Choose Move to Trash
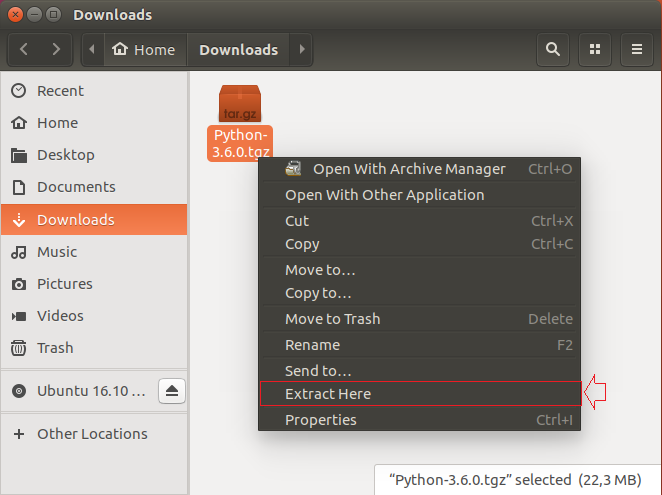Screen dimensions: 662x495 419,319
